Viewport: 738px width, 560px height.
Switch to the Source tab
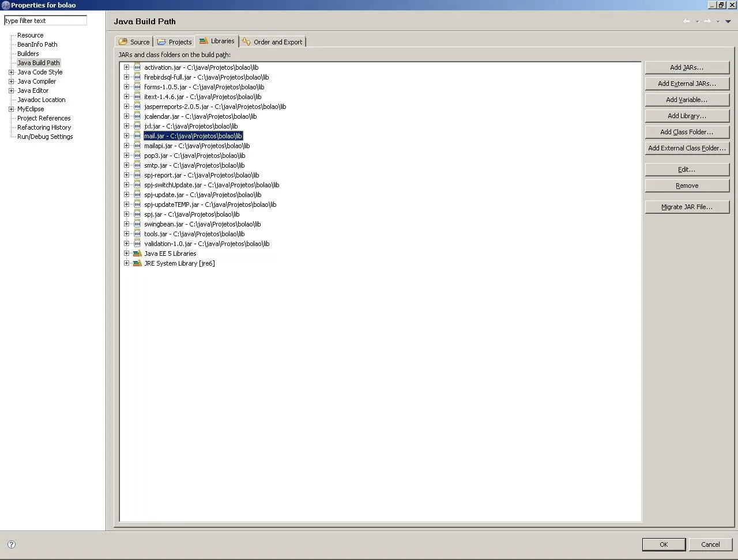[x=134, y=42]
